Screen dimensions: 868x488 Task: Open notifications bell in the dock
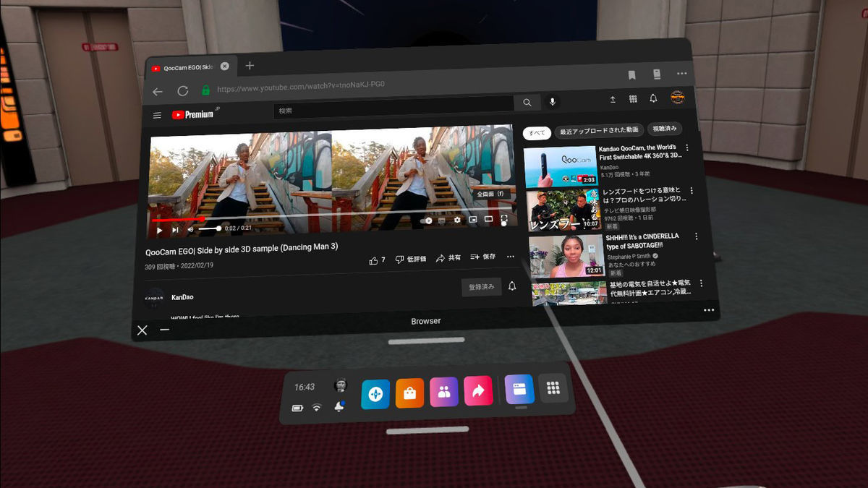339,406
